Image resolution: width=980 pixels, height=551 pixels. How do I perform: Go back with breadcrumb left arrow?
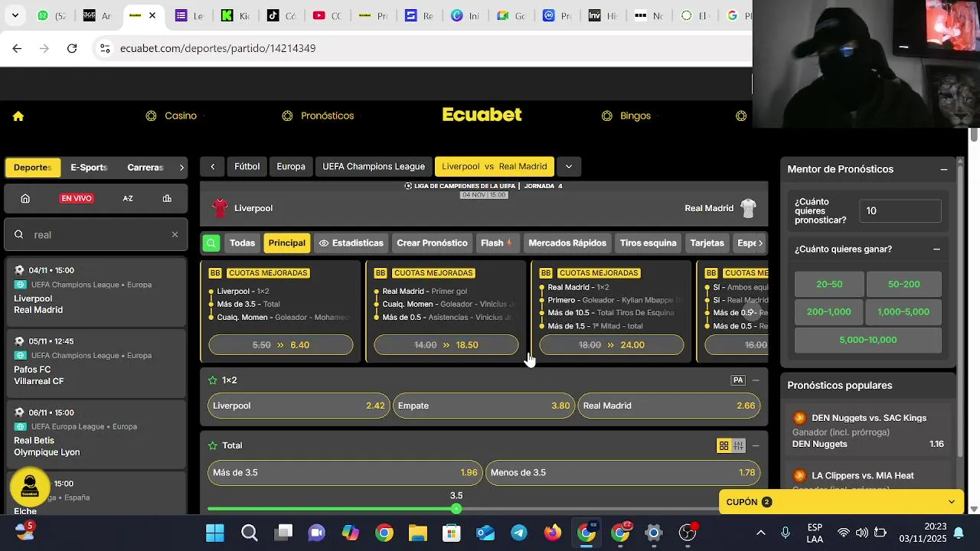pyautogui.click(x=212, y=167)
